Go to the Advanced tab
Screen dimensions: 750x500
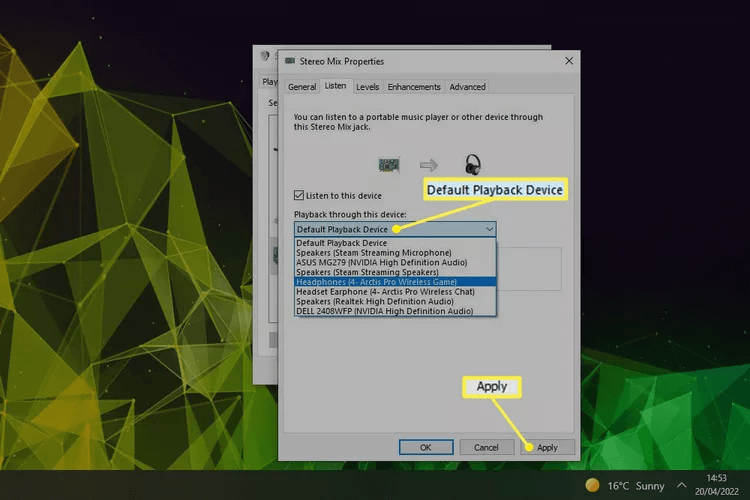pos(467,87)
